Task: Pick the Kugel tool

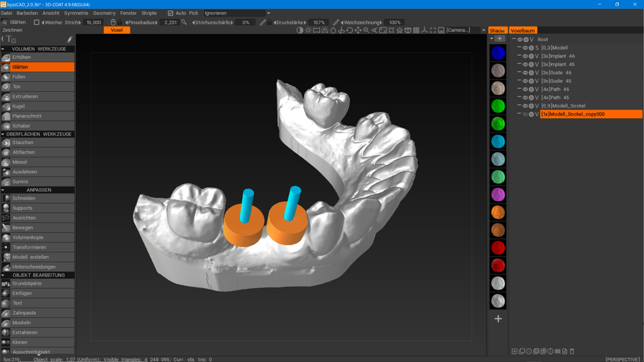Action: coord(38,106)
